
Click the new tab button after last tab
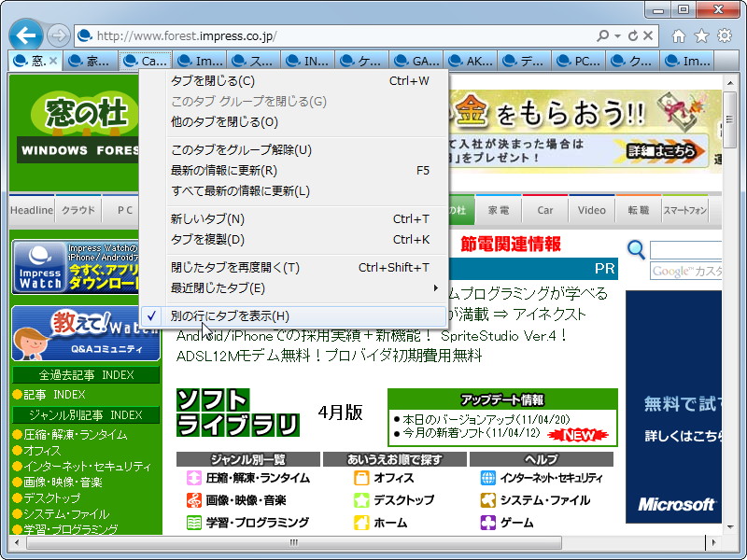point(726,61)
